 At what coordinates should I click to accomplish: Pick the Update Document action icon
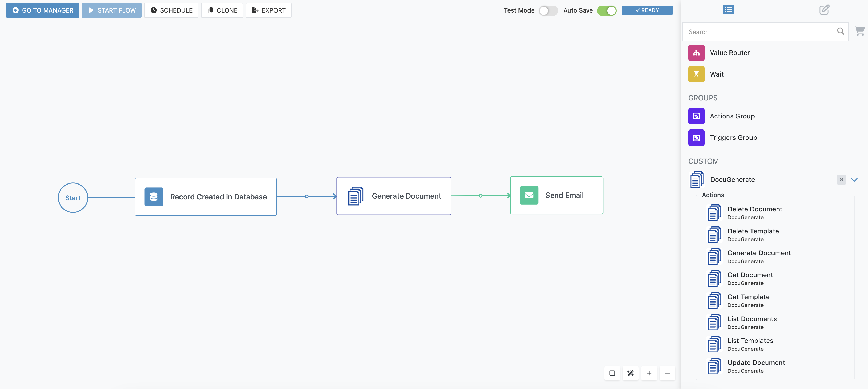[x=714, y=366]
